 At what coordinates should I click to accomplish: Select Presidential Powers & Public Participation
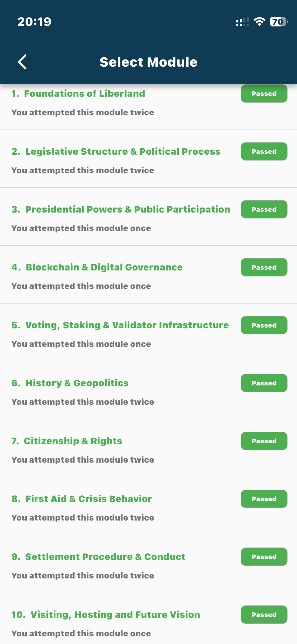(x=128, y=209)
